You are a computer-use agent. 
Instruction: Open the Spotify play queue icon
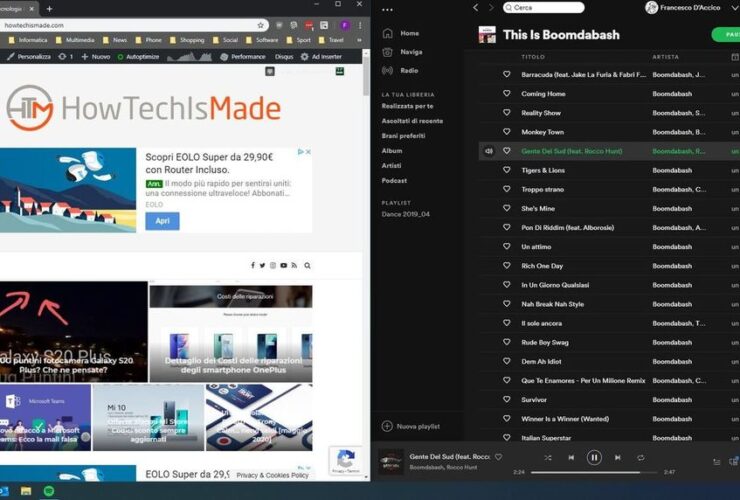(x=716, y=462)
